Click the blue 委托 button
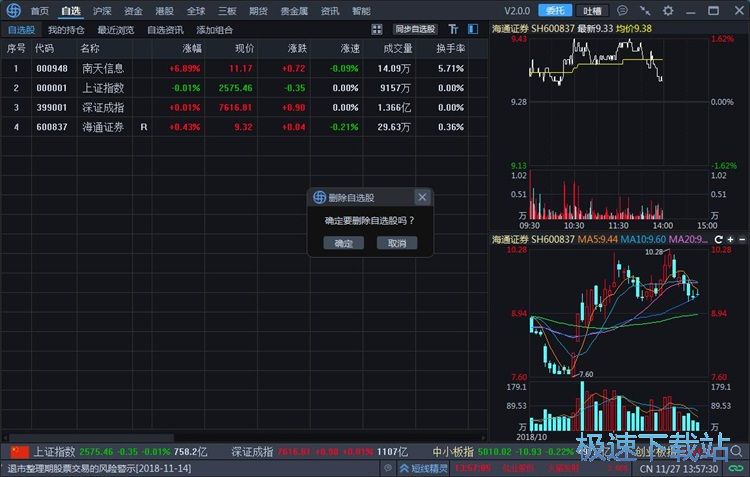This screenshot has width=750, height=477. pyautogui.click(x=555, y=11)
